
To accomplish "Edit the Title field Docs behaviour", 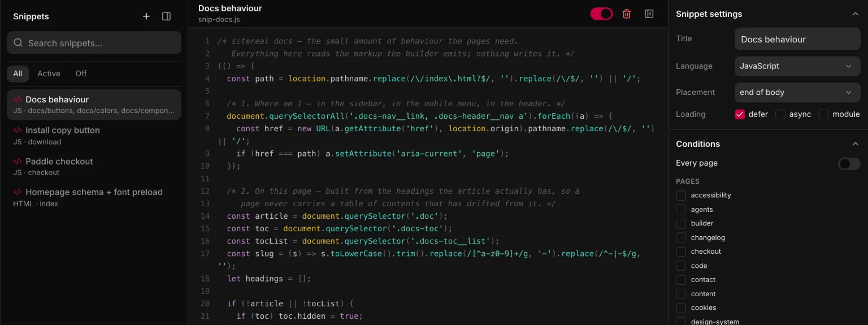I will pyautogui.click(x=797, y=39).
